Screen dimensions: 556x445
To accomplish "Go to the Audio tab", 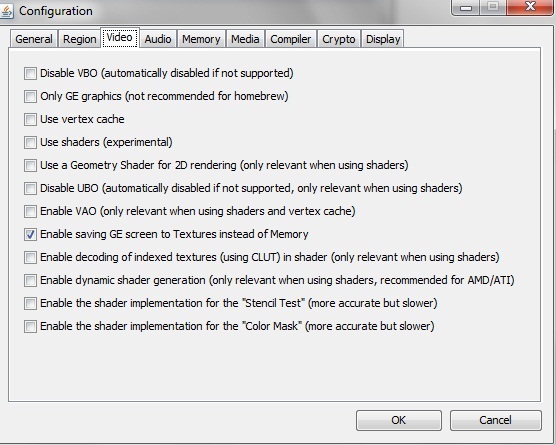I will 158,39.
